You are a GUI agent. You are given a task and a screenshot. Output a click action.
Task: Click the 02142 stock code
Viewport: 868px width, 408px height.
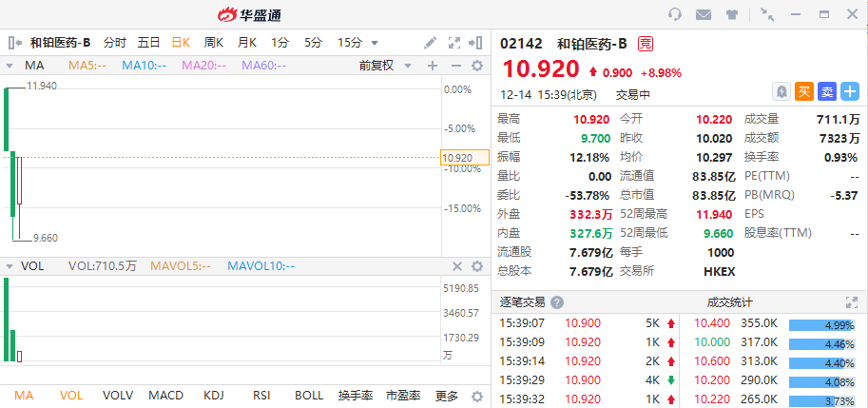pos(521,43)
